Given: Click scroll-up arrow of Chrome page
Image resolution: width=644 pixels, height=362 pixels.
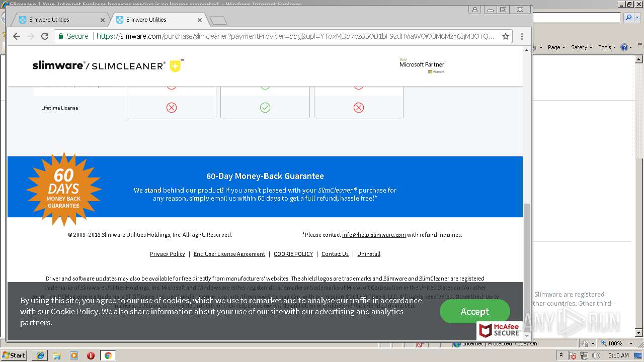Looking at the screenshot, I should (x=527, y=50).
